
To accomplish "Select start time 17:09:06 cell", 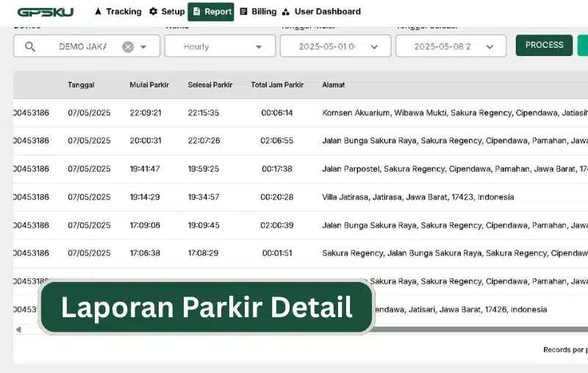I will pos(145,225).
